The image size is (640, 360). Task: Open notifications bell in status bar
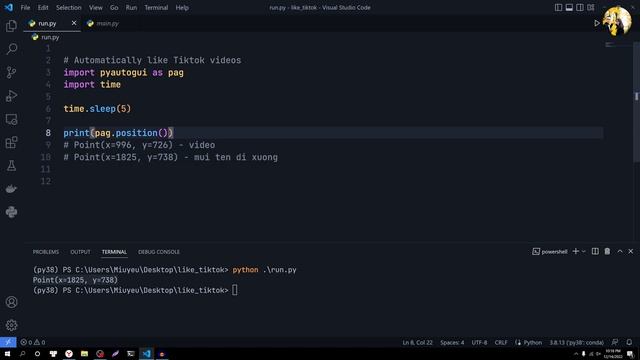(x=629, y=342)
